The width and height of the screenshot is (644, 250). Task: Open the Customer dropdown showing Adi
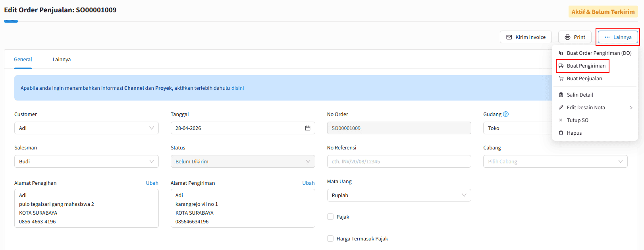[86, 128]
